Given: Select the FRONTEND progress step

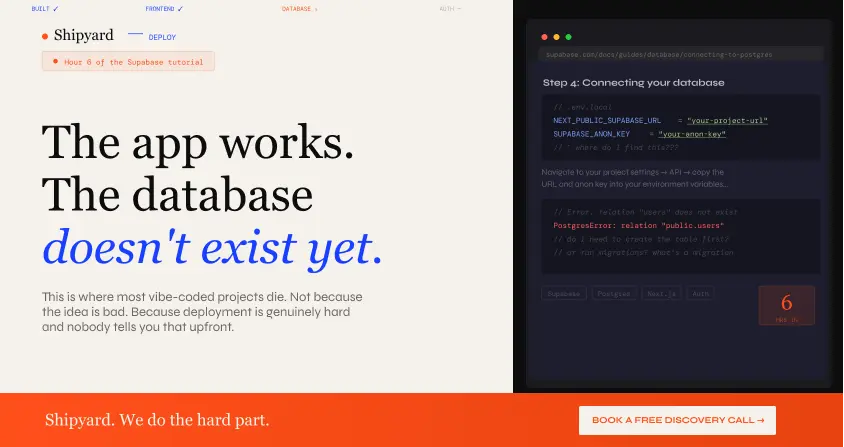Looking at the screenshot, I should click(x=164, y=9).
